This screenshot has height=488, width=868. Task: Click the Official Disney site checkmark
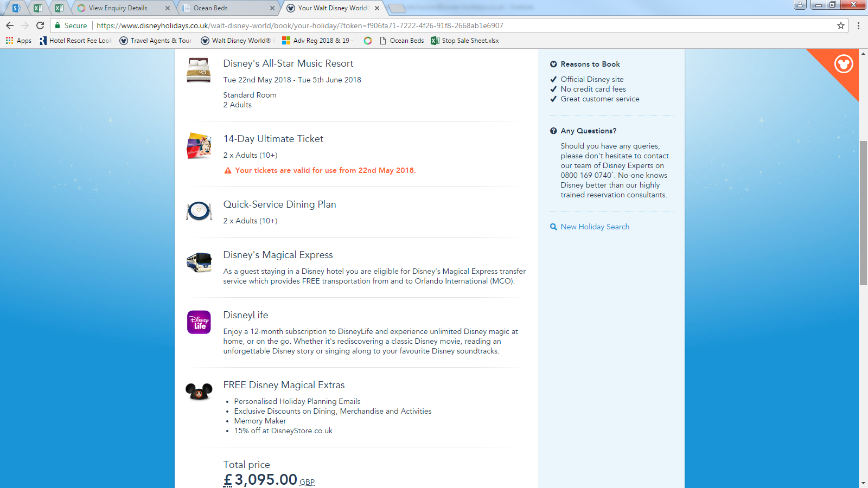553,79
